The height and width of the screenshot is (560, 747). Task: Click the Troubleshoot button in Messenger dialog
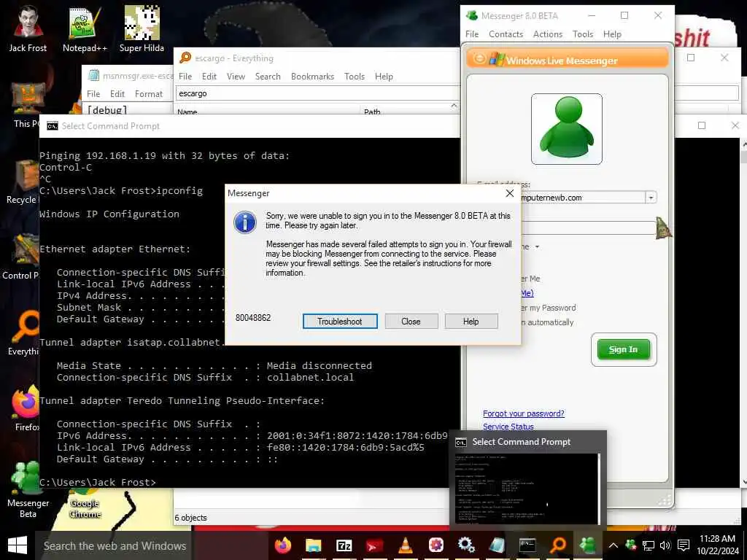(340, 322)
